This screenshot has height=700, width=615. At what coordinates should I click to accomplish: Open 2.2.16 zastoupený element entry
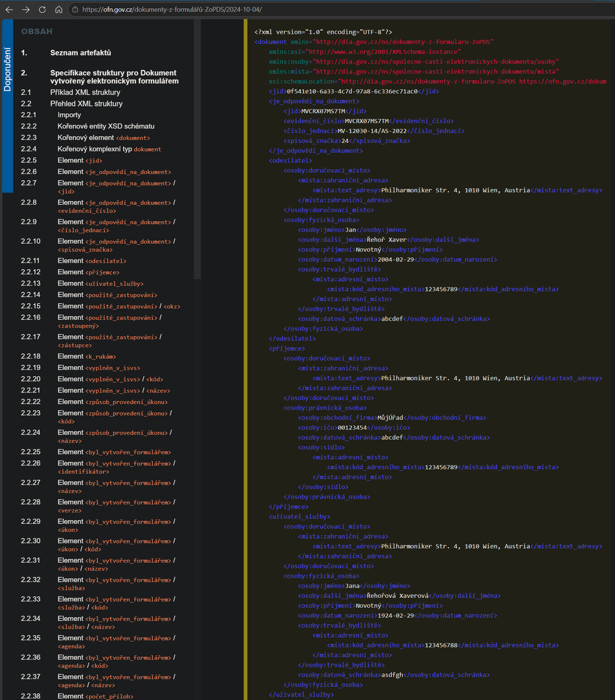(x=110, y=321)
